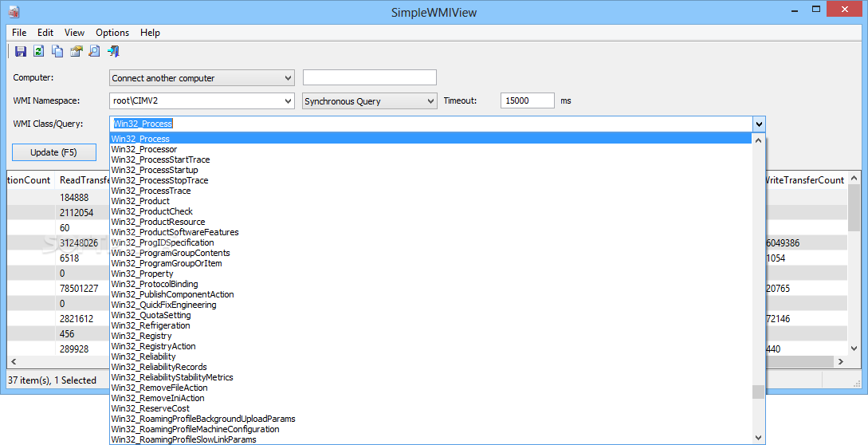Click the results table vertical scroll-down arrow
Image resolution: width=868 pixels, height=445 pixels.
[x=854, y=349]
